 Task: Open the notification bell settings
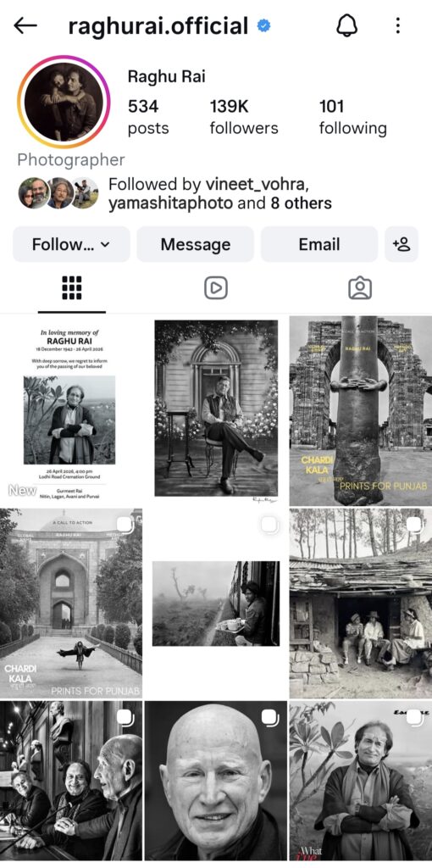point(346,25)
